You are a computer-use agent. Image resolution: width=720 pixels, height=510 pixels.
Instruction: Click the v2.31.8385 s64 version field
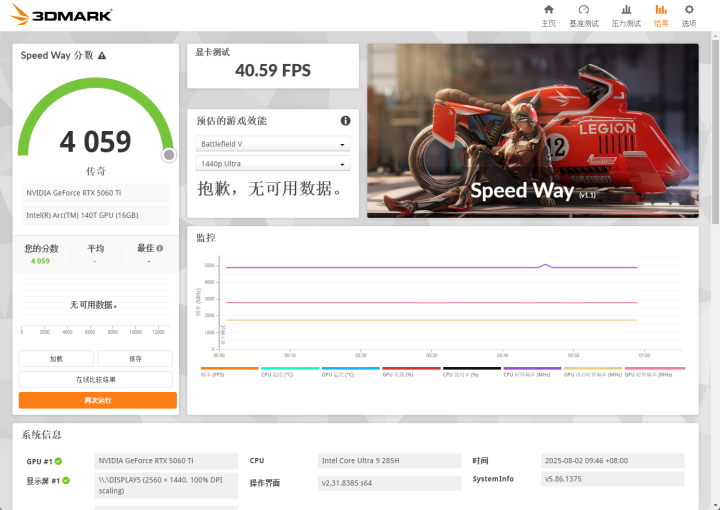[x=389, y=483]
